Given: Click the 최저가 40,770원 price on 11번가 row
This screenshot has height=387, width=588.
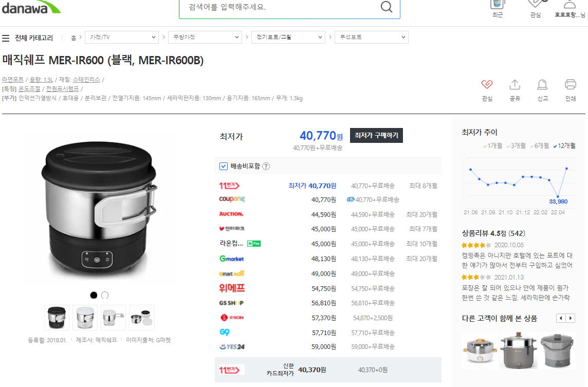Looking at the screenshot, I should (x=312, y=186).
